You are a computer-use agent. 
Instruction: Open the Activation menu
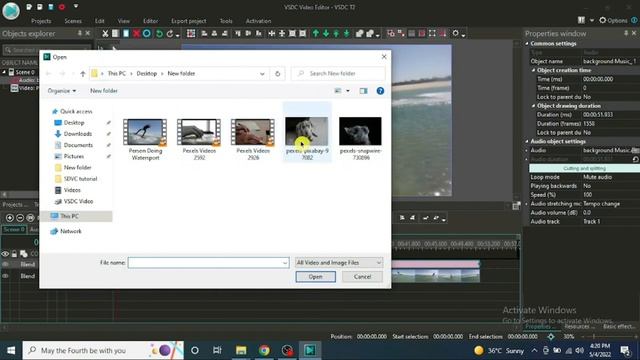point(258,21)
